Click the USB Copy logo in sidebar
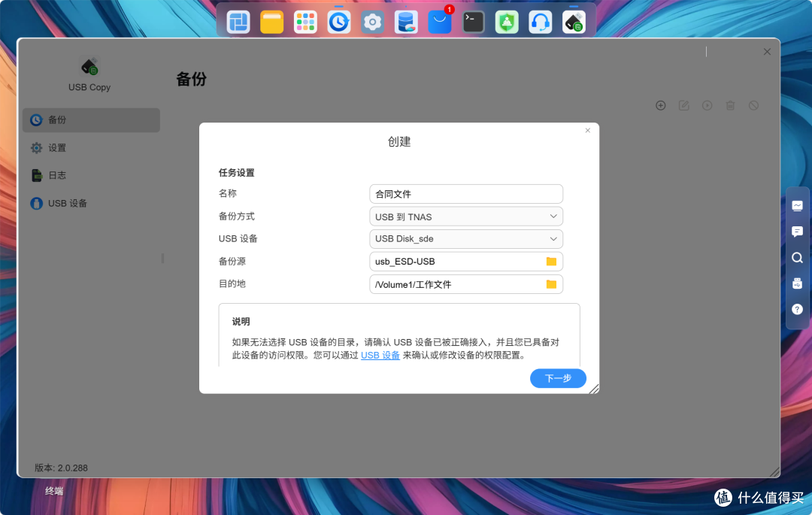 (x=89, y=66)
